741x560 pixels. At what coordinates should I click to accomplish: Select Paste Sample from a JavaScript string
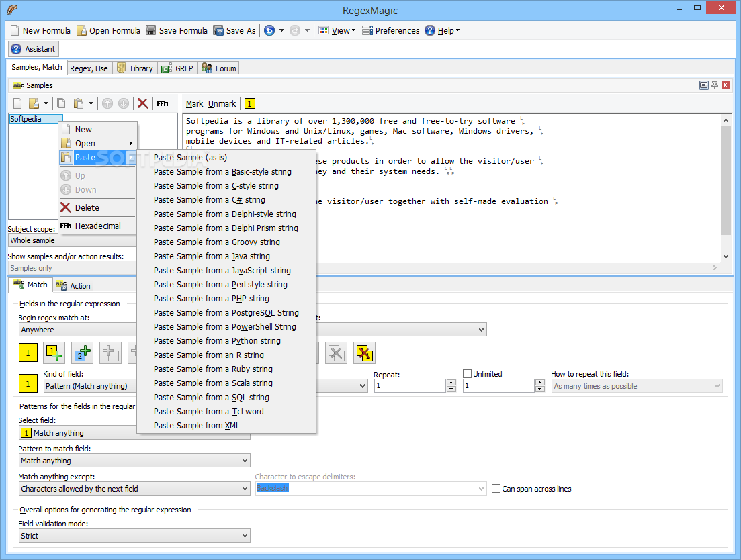(x=226, y=271)
